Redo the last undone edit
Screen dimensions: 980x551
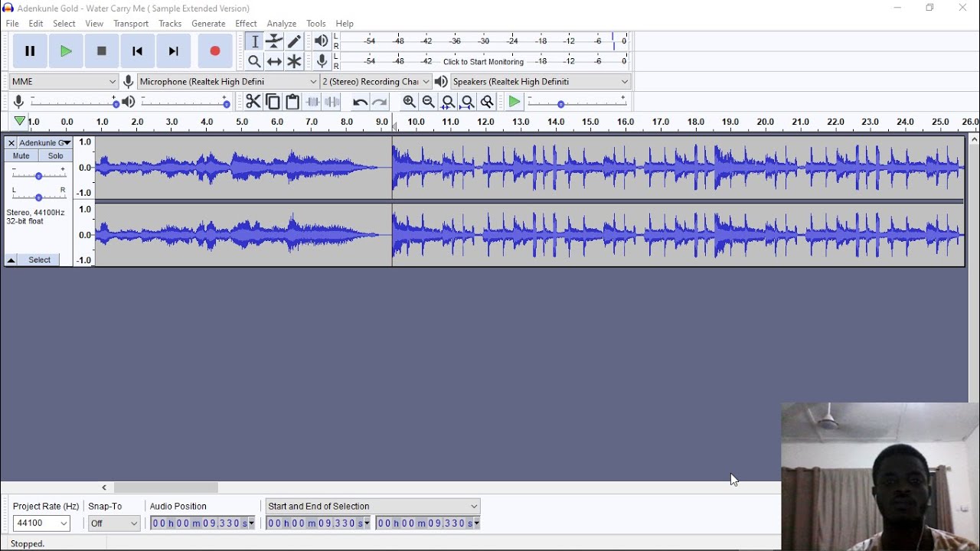point(380,102)
